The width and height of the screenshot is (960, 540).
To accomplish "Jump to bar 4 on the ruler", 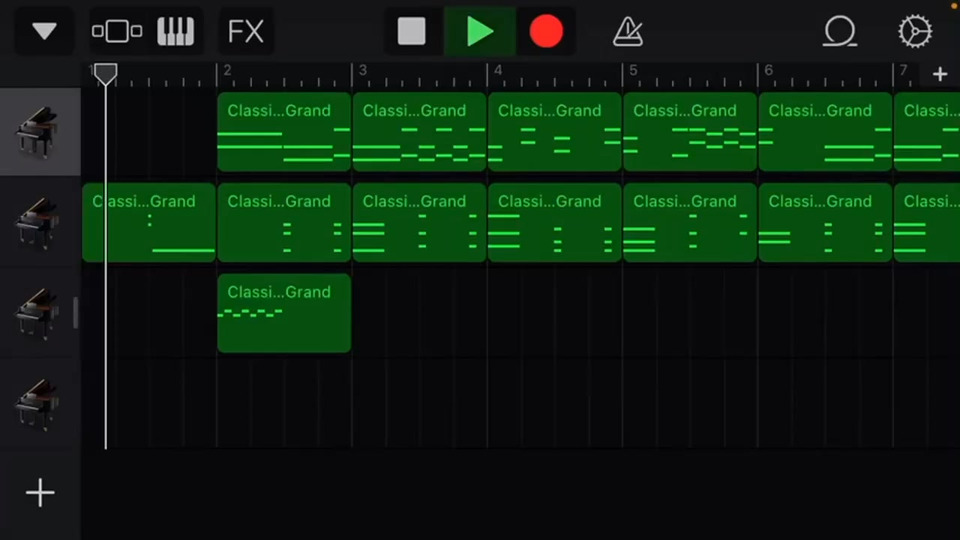I will [x=498, y=70].
